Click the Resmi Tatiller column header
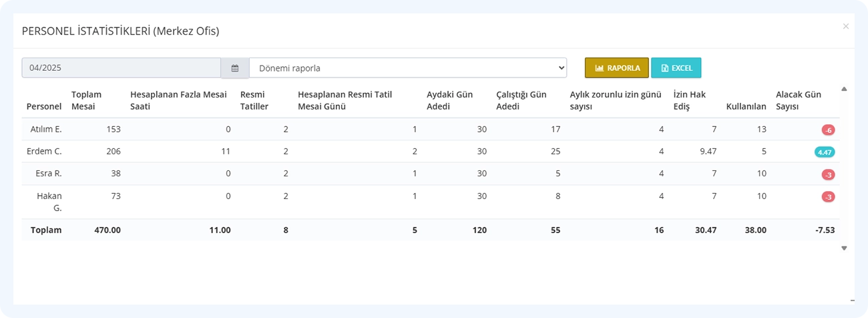This screenshot has width=868, height=318. [x=254, y=100]
